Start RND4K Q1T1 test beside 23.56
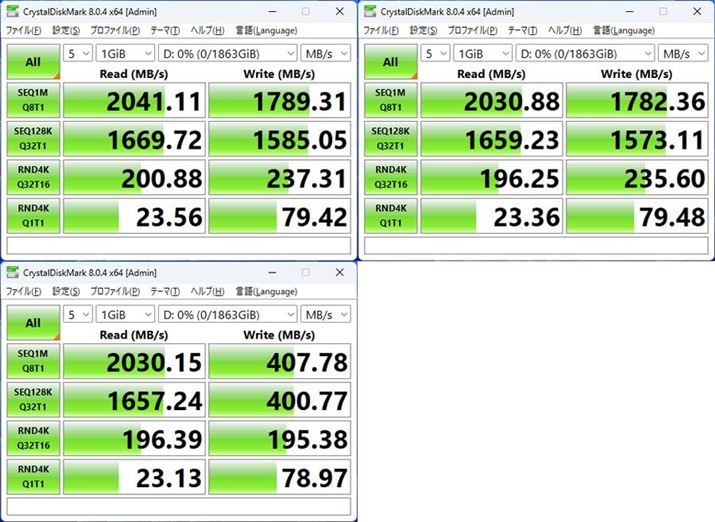715x522 pixels. [x=33, y=216]
